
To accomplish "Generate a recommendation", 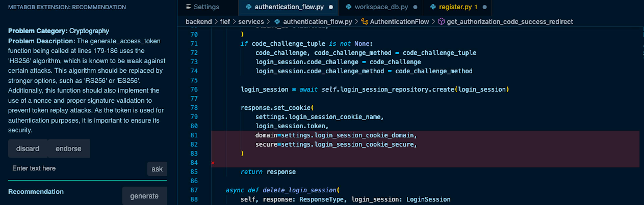I will (145, 196).
